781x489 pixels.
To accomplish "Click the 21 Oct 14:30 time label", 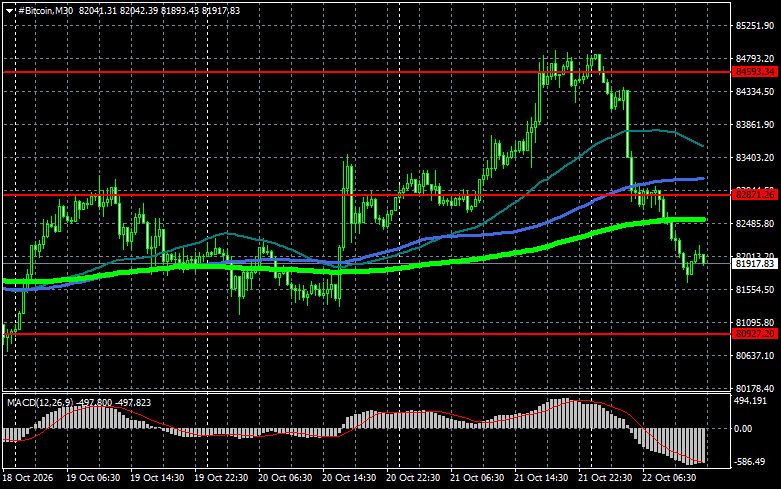I will [541, 478].
